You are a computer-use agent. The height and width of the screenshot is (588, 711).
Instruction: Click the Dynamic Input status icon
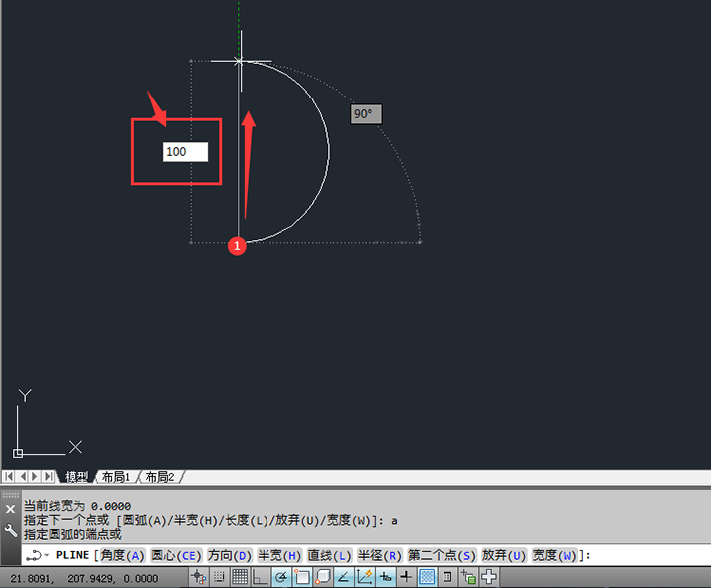tap(386, 577)
